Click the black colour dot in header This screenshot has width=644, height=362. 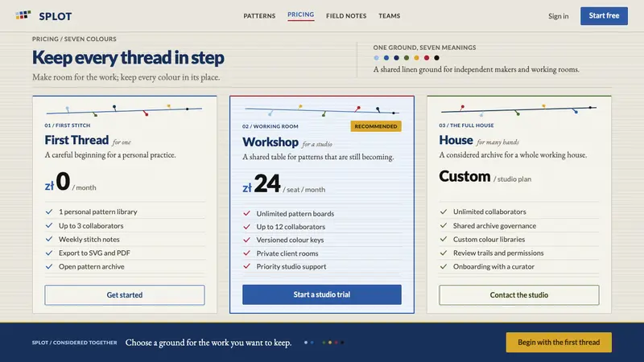pos(436,58)
